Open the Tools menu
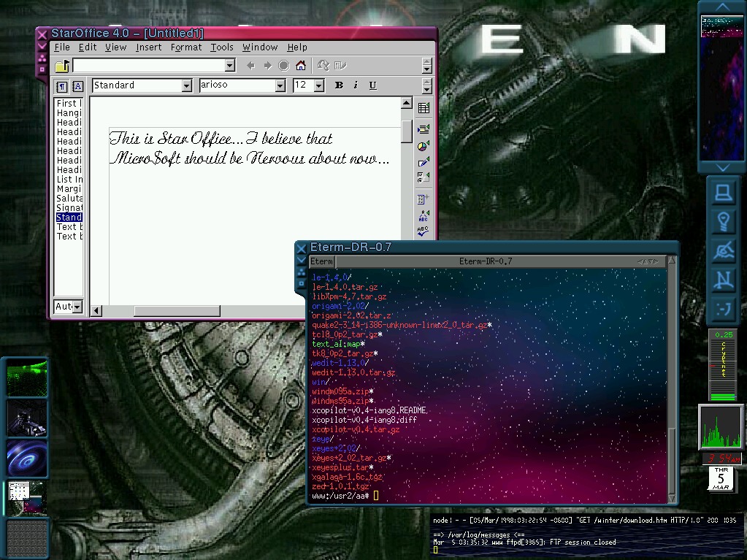The width and height of the screenshot is (747, 560). [x=222, y=47]
